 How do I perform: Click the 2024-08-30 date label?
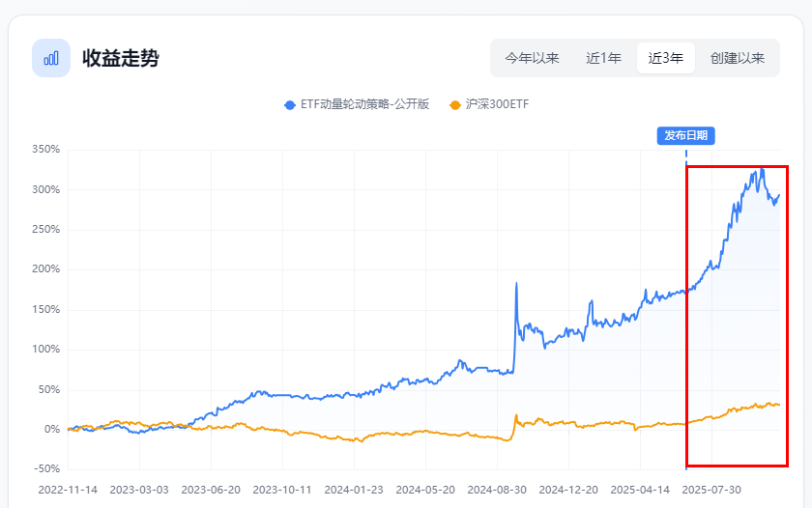pos(497,490)
